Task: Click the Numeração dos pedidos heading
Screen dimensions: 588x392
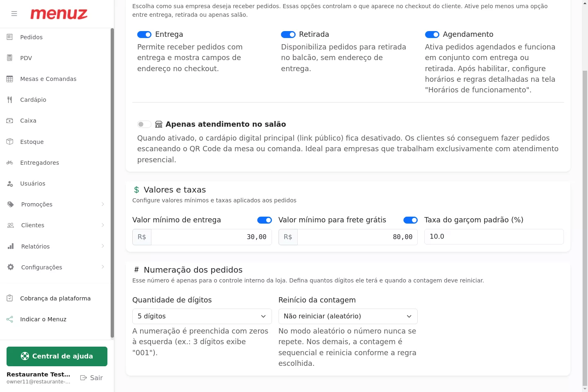Action: [193, 270]
